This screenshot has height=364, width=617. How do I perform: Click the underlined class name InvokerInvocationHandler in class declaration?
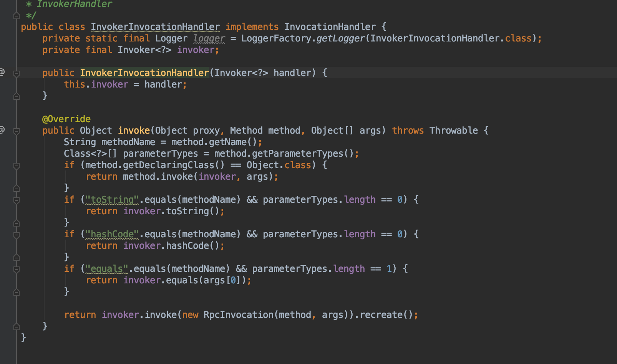pyautogui.click(x=155, y=27)
